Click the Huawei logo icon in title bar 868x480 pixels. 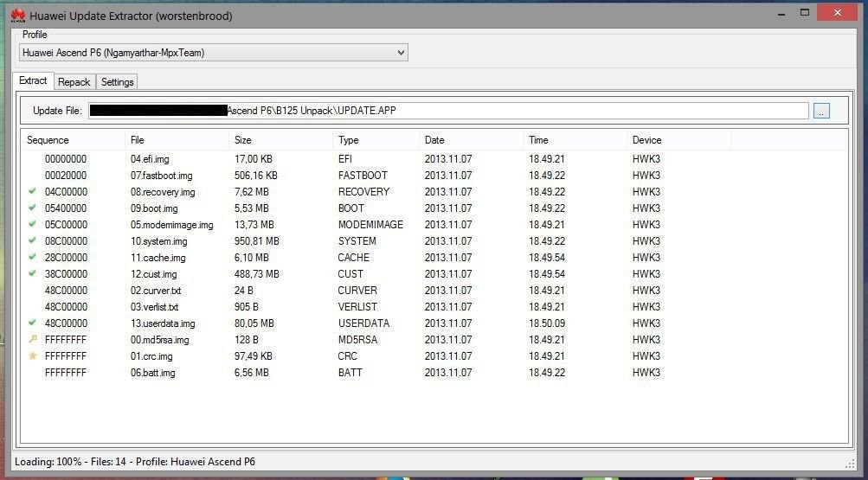point(17,16)
